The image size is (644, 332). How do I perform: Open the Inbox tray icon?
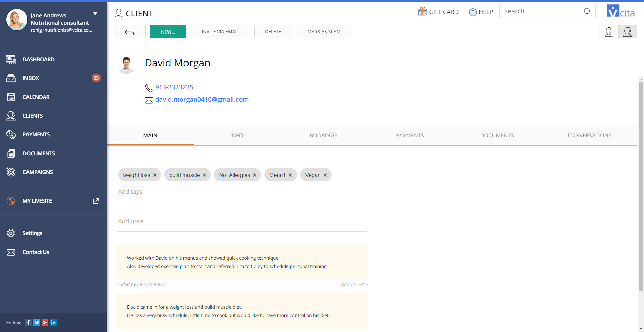pyautogui.click(x=11, y=78)
